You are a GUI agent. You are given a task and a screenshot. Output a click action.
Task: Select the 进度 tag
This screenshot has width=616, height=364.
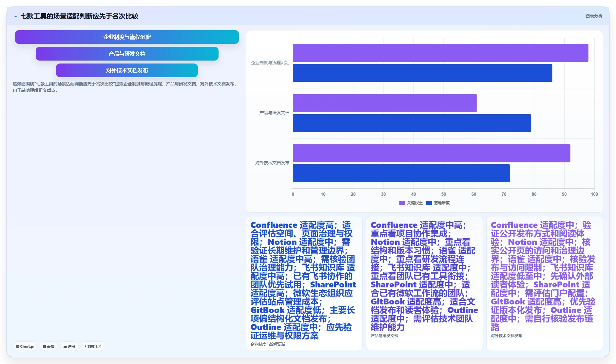[x=69, y=346]
